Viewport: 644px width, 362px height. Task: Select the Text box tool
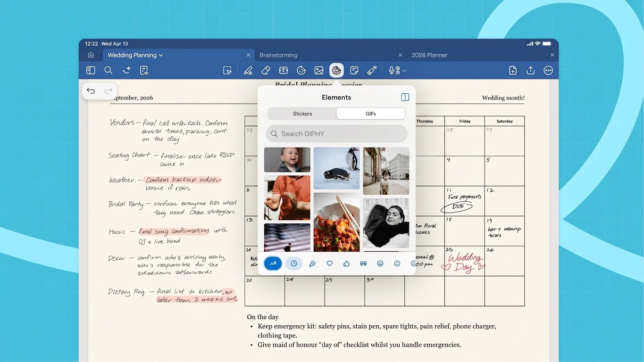[x=284, y=70]
